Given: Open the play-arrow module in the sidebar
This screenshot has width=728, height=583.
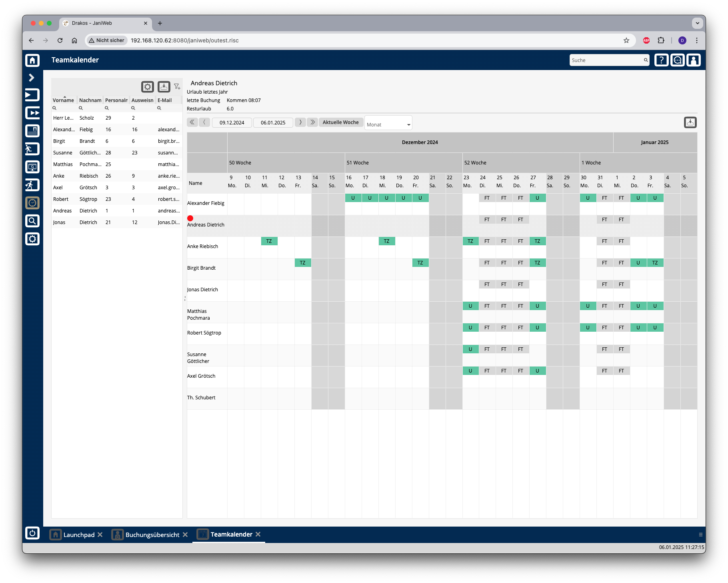Looking at the screenshot, I should pyautogui.click(x=32, y=95).
